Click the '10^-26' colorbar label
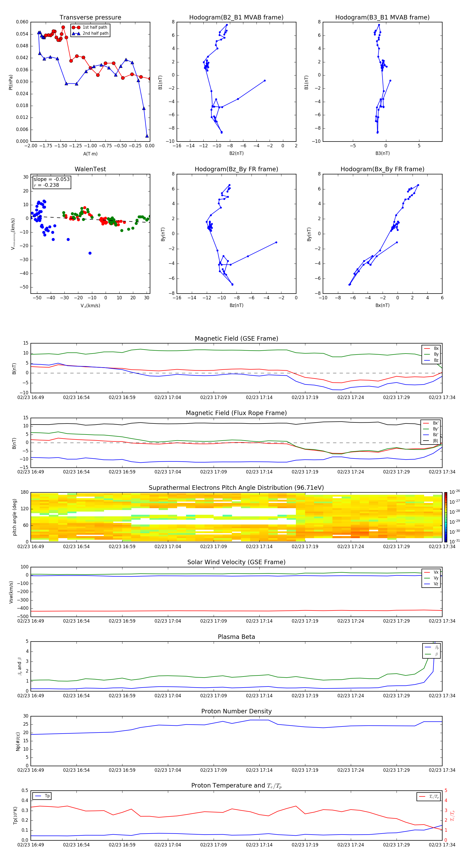This screenshot has height=868, width=473. [455, 492]
